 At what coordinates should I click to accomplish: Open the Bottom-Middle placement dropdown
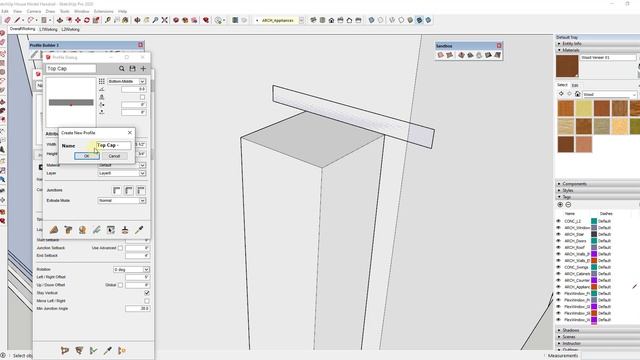(x=127, y=82)
